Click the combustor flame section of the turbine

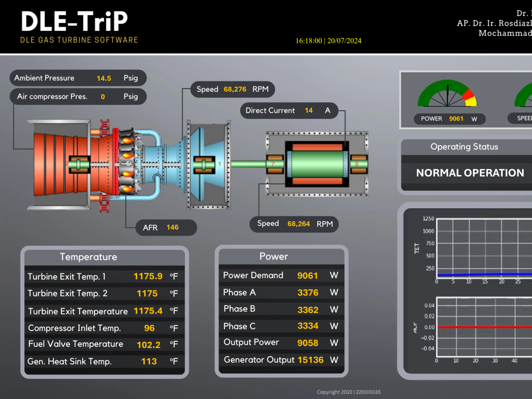coord(128,163)
